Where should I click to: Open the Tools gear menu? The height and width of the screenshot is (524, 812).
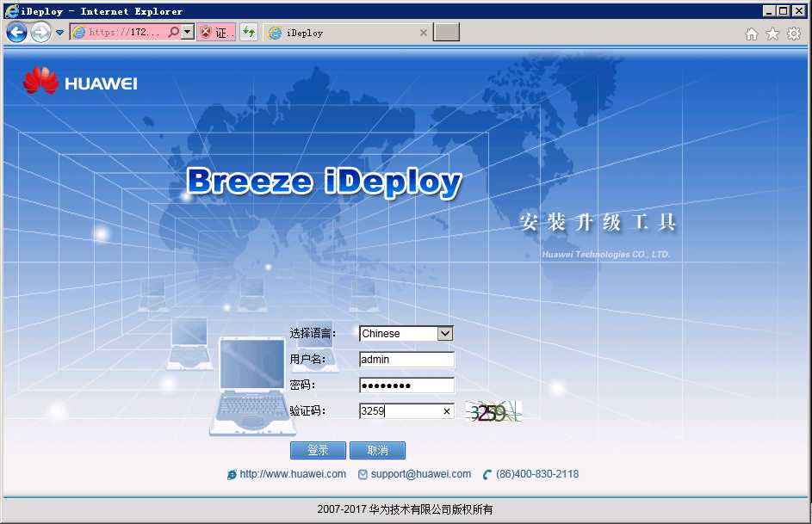[793, 34]
